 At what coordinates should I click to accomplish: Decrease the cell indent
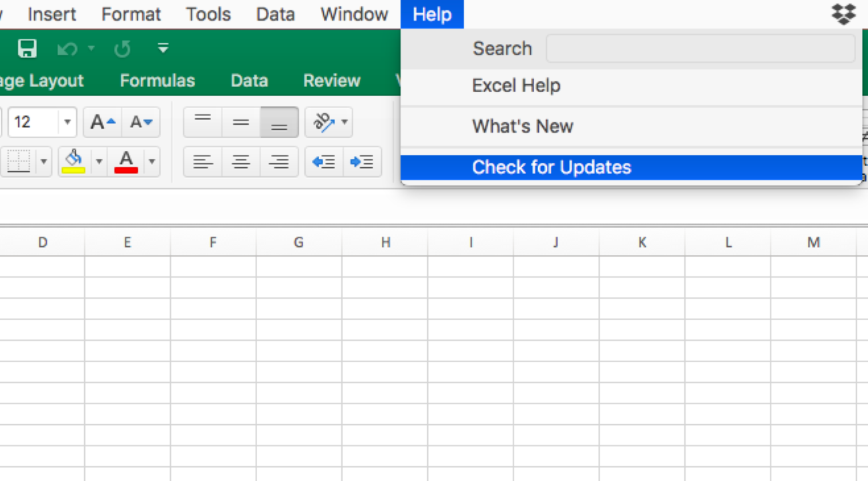point(323,161)
